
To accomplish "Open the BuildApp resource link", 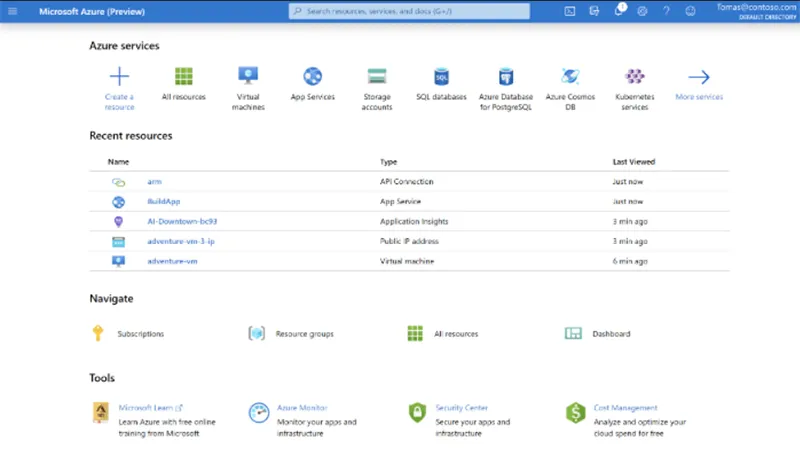I will [164, 202].
